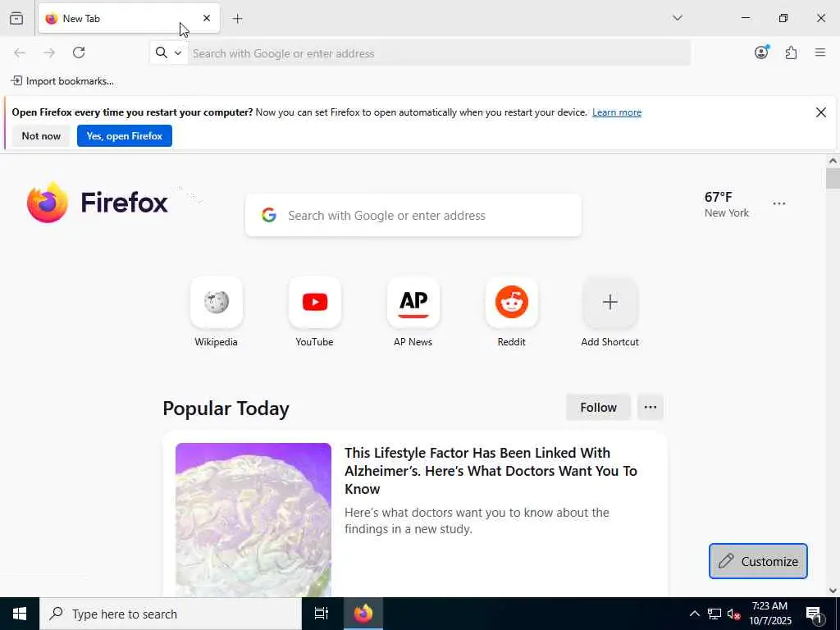Open the Extensions puzzle icon
This screenshot has height=630, width=840.
point(791,52)
